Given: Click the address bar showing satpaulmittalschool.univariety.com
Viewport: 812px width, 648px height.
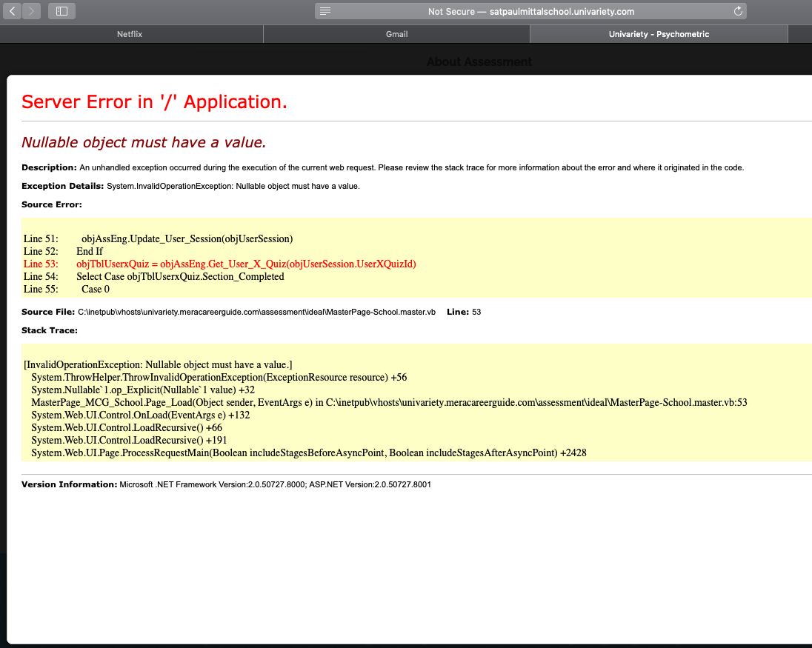Looking at the screenshot, I should tap(530, 11).
